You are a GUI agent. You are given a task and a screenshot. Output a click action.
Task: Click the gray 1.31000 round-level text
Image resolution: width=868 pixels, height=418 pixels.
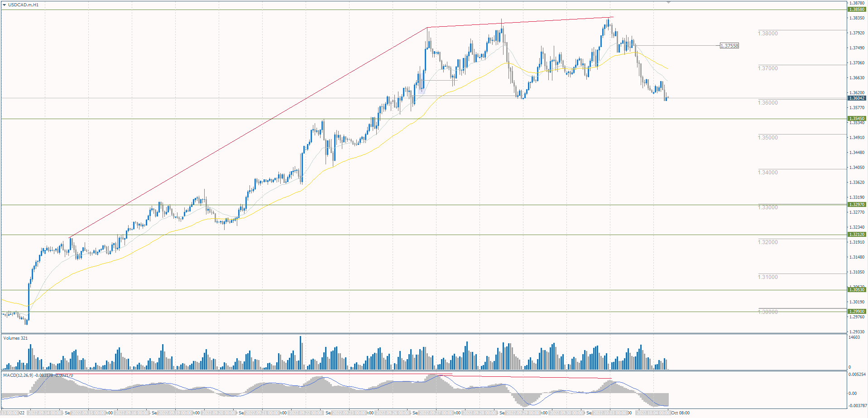pyautogui.click(x=768, y=277)
